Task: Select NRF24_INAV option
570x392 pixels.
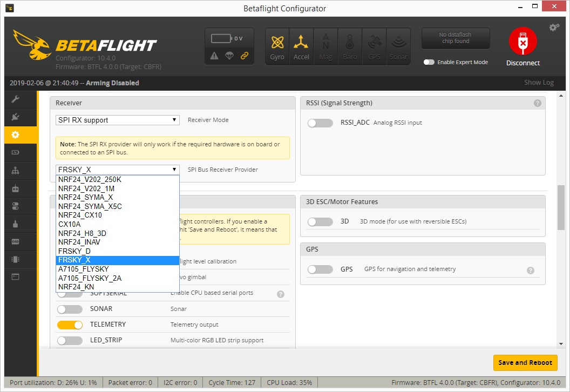Action: pos(118,242)
